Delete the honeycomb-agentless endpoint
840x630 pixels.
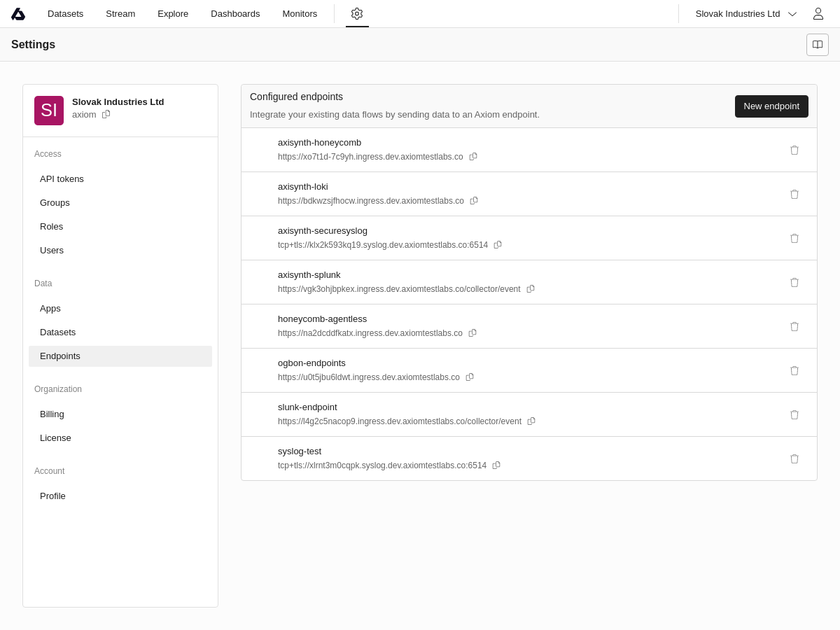pos(794,326)
